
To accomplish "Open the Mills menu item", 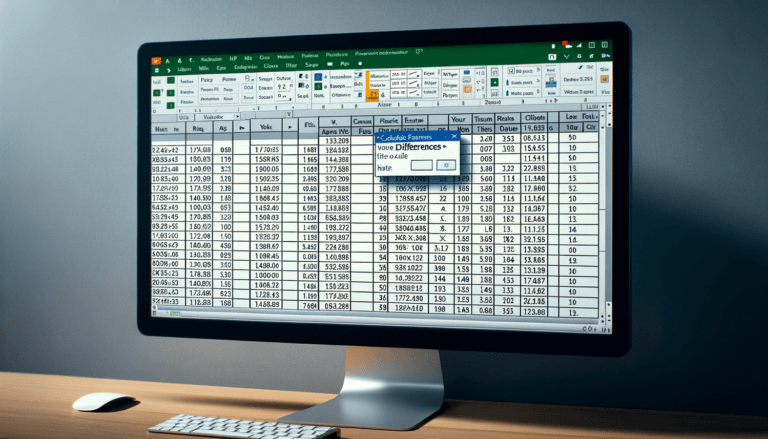I will (x=204, y=69).
